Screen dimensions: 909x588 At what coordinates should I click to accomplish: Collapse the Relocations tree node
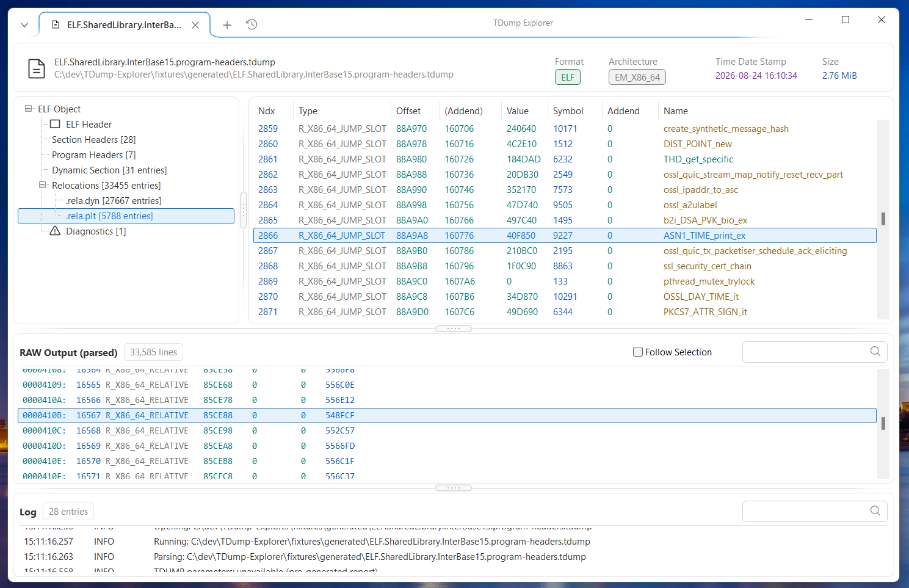(x=43, y=185)
